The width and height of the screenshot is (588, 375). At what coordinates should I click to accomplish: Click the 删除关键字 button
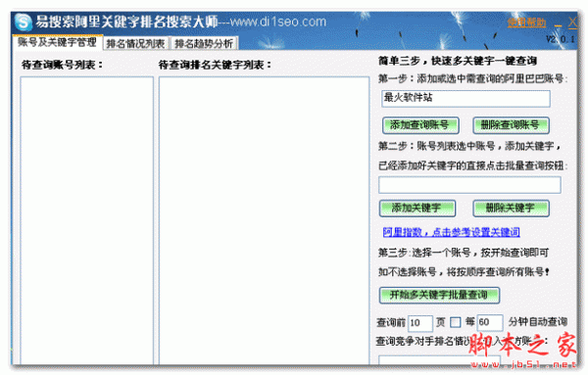[511, 209]
